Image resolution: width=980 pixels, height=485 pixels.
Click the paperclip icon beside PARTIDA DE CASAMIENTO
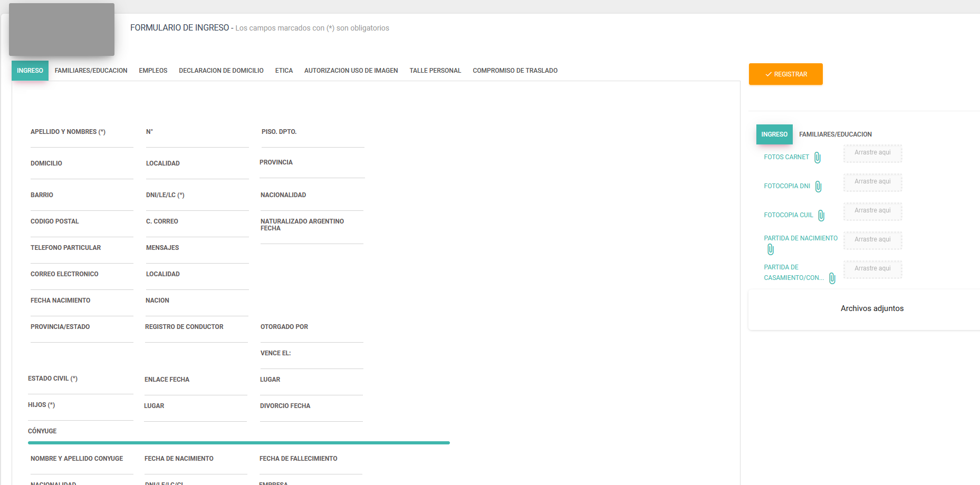click(x=832, y=278)
